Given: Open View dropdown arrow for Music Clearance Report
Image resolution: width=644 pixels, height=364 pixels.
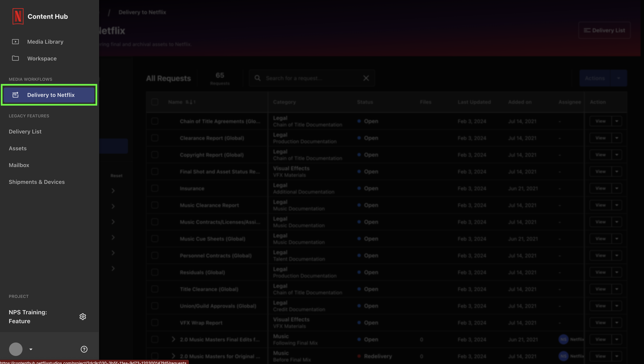Looking at the screenshot, I should [617, 205].
